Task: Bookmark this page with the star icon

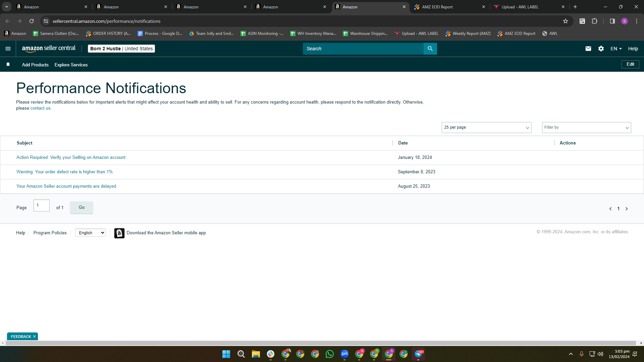Action: pyautogui.click(x=565, y=21)
